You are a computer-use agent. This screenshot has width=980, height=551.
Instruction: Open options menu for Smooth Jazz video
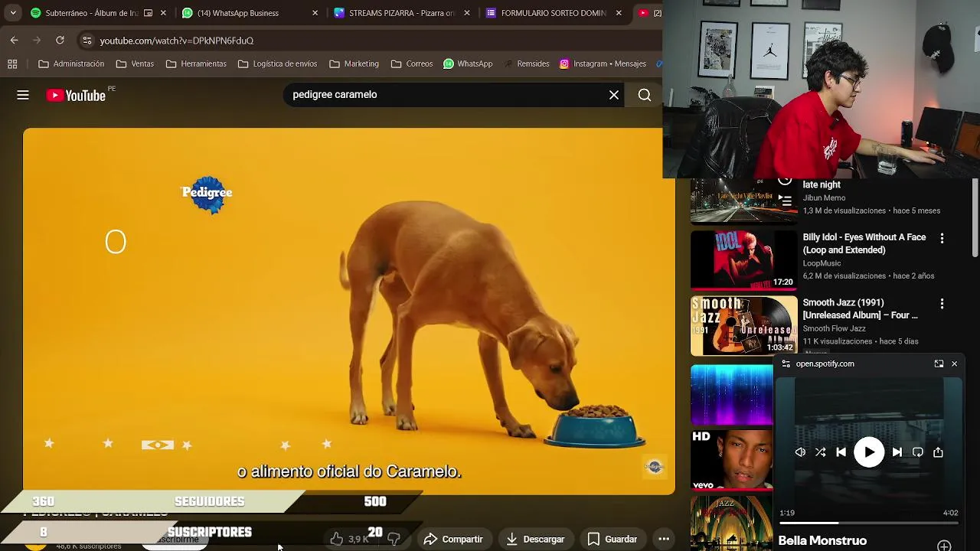(x=942, y=304)
